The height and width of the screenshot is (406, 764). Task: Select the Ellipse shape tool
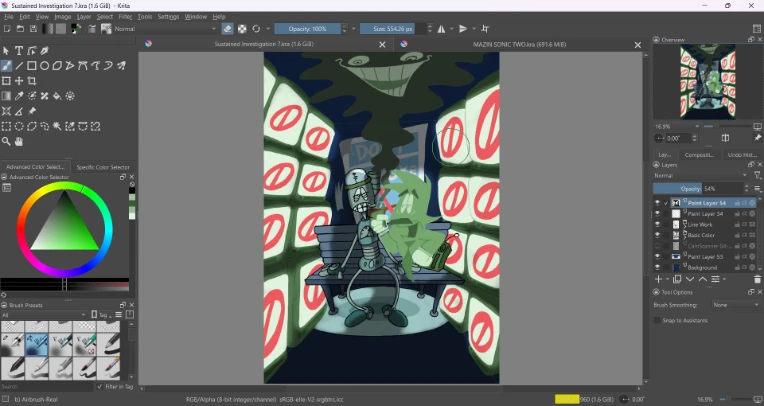pos(44,66)
